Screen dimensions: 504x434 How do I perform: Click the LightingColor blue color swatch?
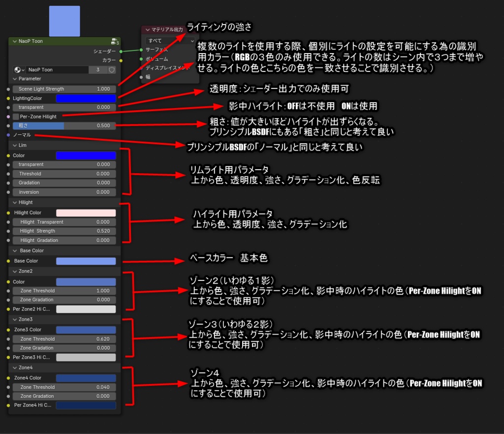[x=86, y=98]
